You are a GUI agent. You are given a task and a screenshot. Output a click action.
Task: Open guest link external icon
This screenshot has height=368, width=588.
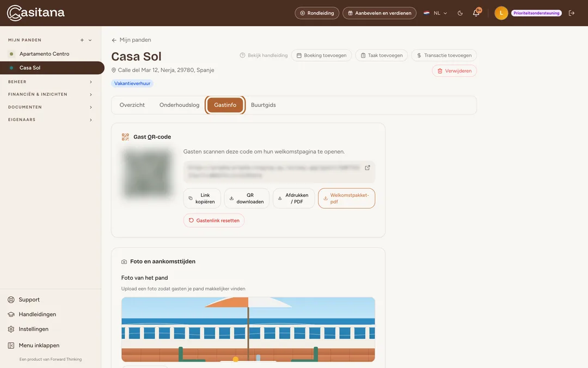click(x=367, y=168)
